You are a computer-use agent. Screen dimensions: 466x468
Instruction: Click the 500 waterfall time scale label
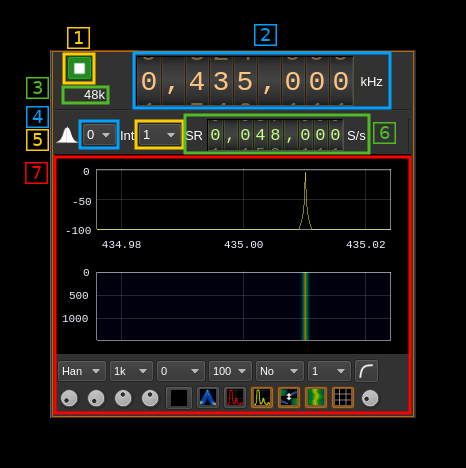(x=79, y=296)
